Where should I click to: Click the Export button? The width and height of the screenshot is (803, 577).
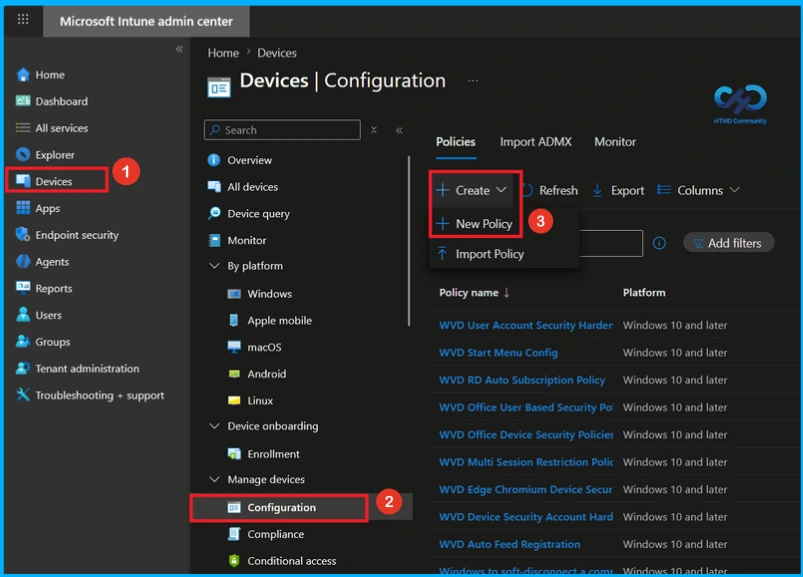pos(618,190)
